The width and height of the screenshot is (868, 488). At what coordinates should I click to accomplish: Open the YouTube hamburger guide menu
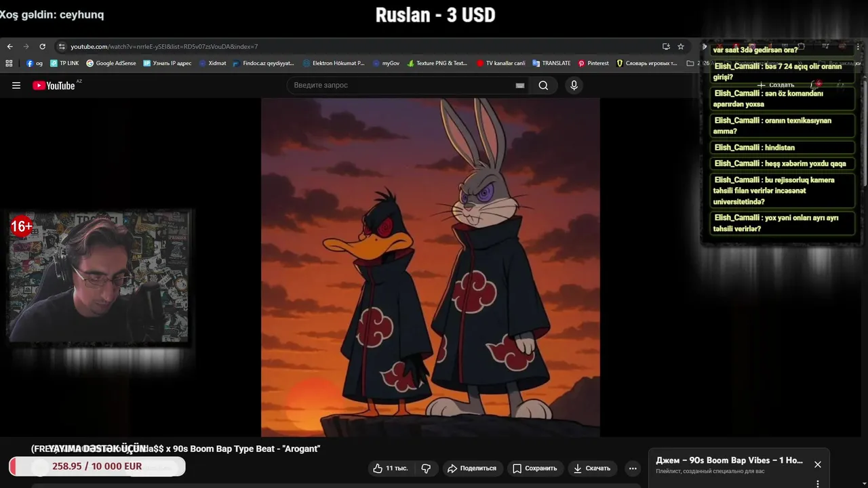click(x=16, y=85)
